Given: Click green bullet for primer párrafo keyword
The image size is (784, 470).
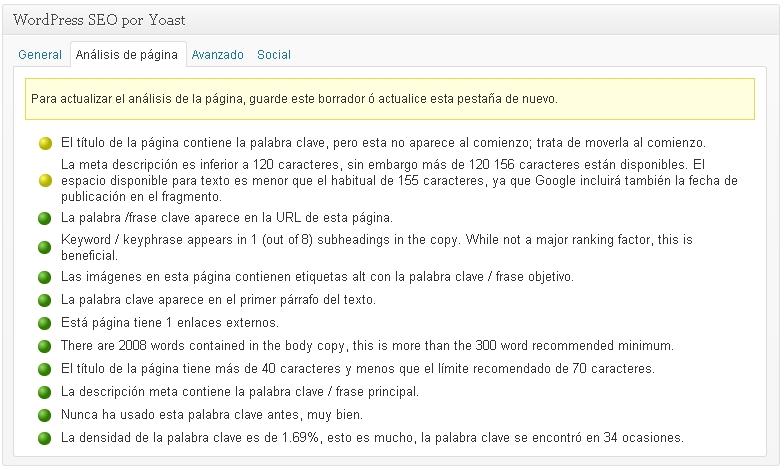Looking at the screenshot, I should tap(44, 300).
